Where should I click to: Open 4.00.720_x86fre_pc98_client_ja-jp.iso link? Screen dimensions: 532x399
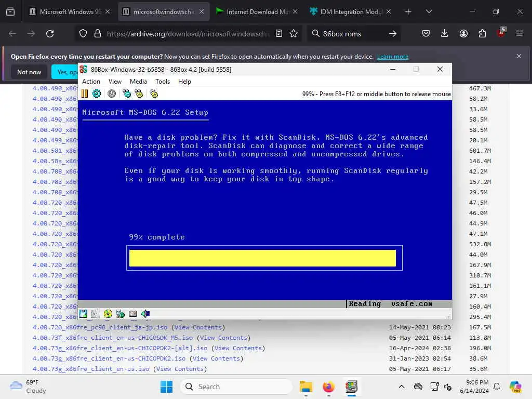tap(100, 327)
